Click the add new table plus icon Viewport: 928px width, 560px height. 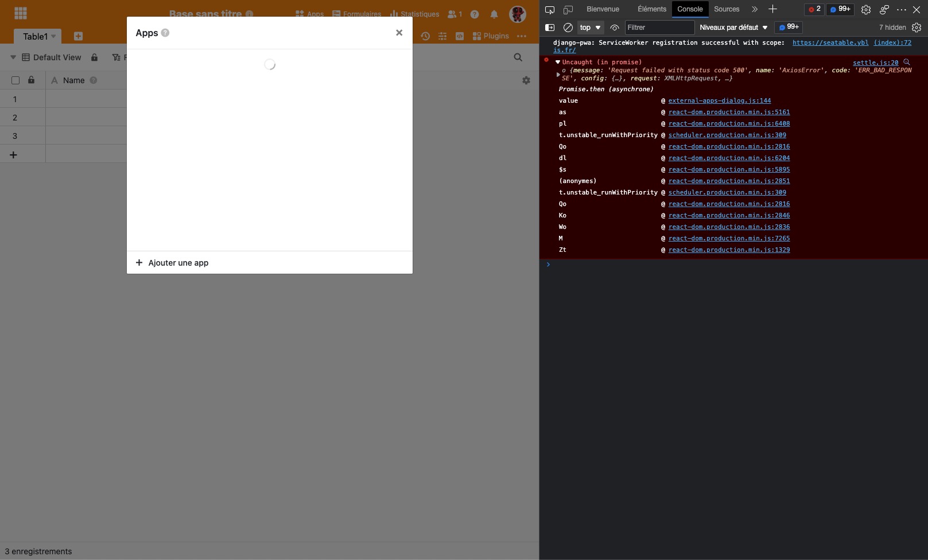click(79, 36)
